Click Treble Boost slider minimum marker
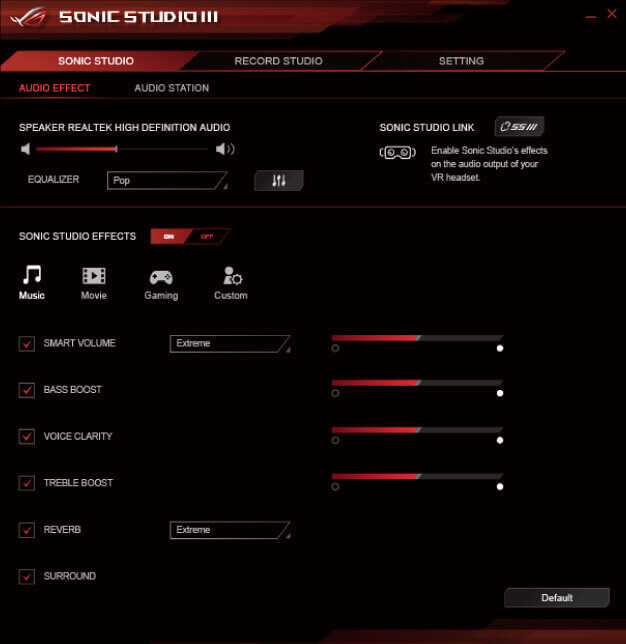Viewport: 626px width, 644px height. (335, 487)
